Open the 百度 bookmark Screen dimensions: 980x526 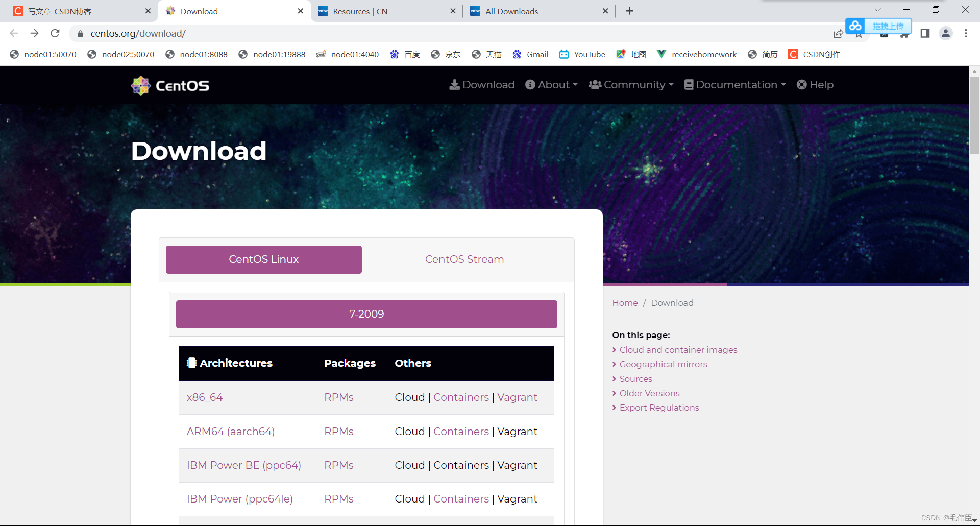(405, 54)
